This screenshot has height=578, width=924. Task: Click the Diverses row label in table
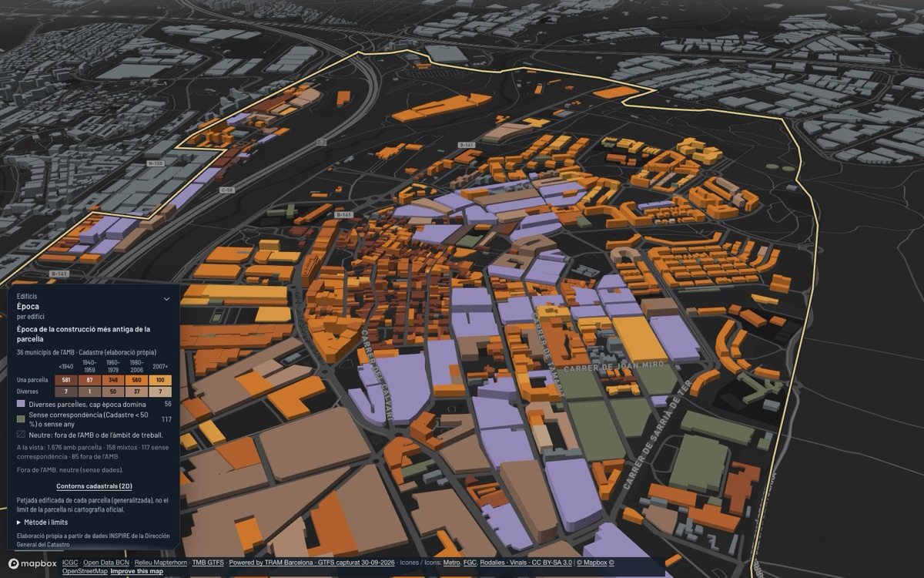point(27,391)
